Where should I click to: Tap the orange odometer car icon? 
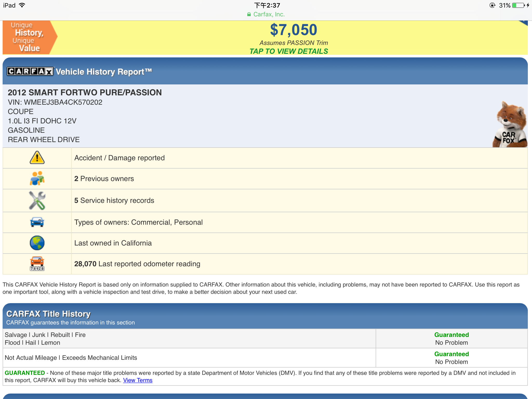(x=37, y=263)
